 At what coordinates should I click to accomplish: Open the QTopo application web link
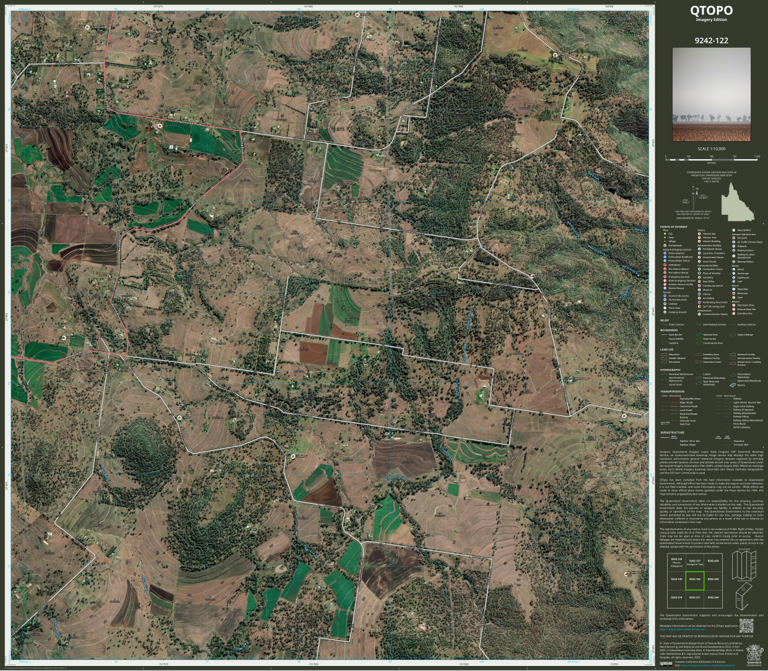pyautogui.click(x=682, y=629)
